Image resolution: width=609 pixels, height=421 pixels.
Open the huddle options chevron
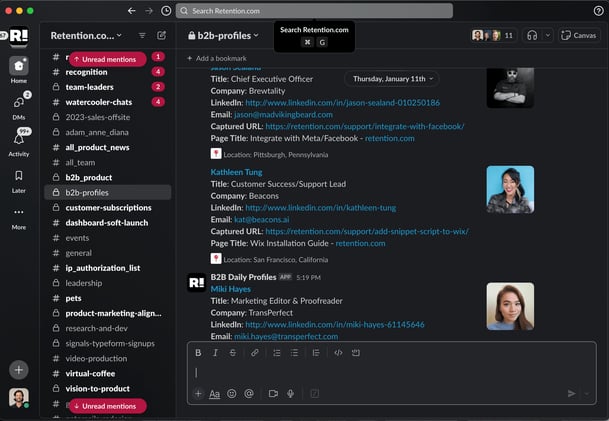548,36
